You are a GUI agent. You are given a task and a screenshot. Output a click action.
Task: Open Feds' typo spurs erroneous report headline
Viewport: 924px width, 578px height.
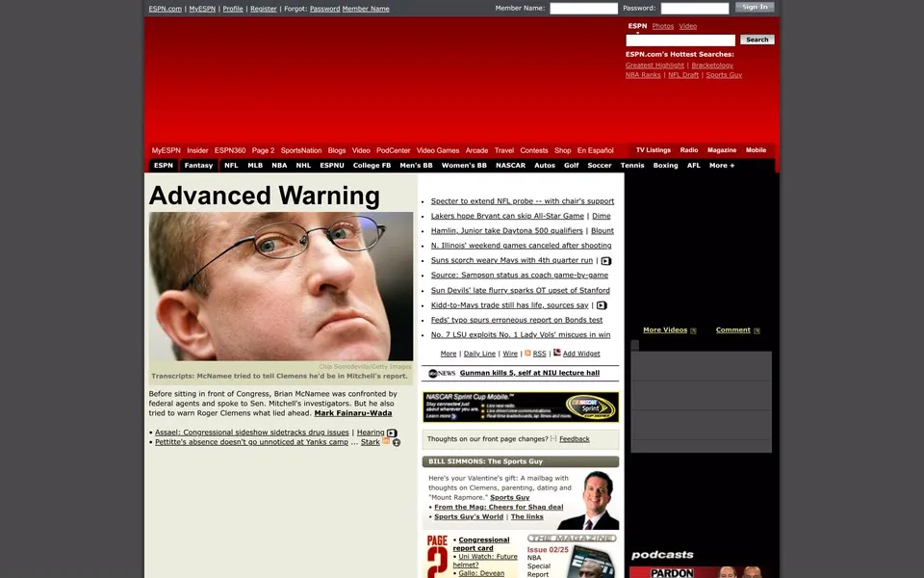point(516,320)
